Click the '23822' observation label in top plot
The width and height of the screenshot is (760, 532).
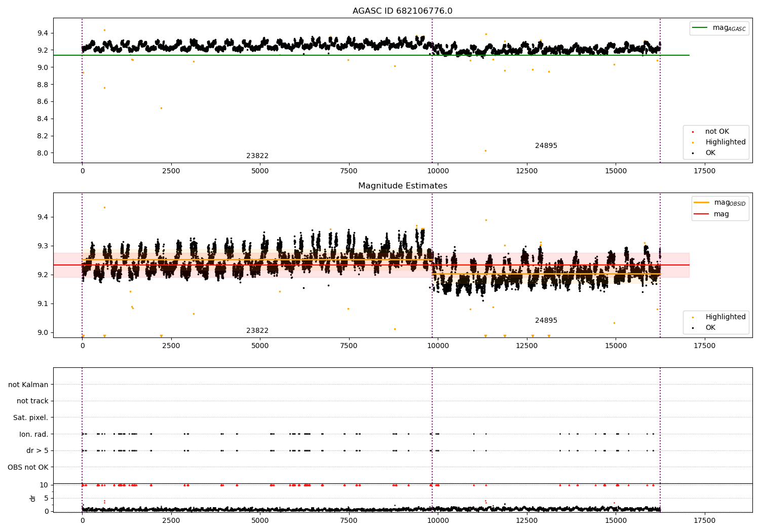click(257, 156)
